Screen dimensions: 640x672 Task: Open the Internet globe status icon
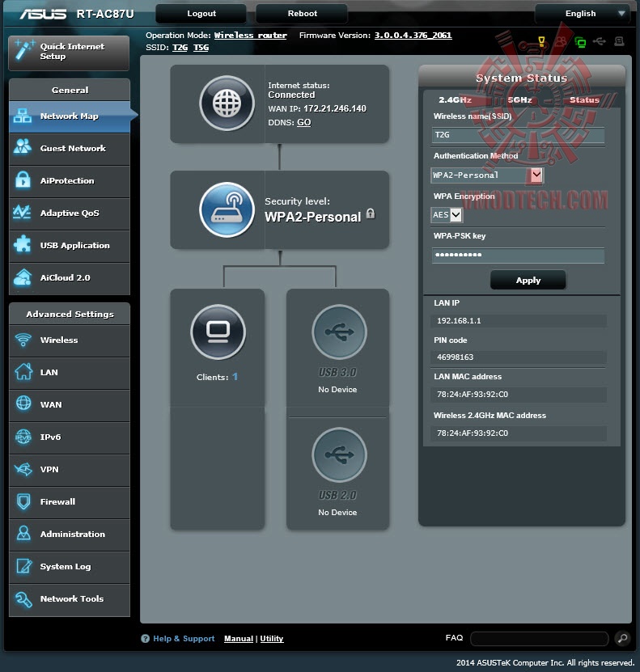[x=227, y=104]
